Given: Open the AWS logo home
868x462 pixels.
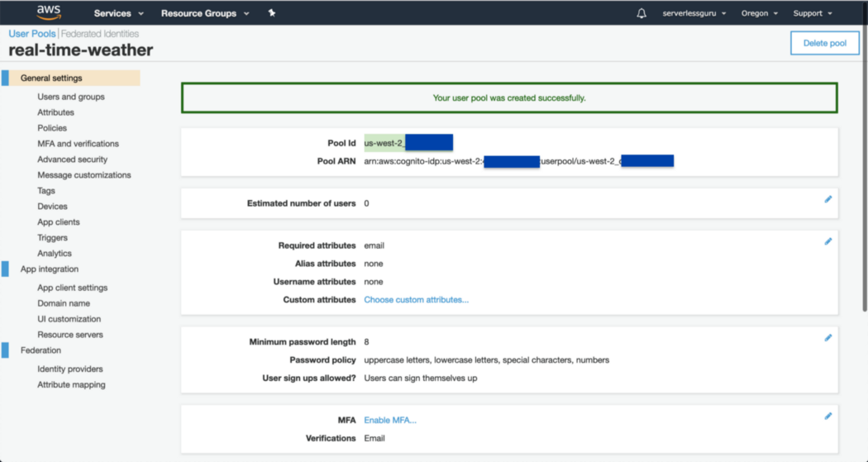Looking at the screenshot, I should coord(49,12).
